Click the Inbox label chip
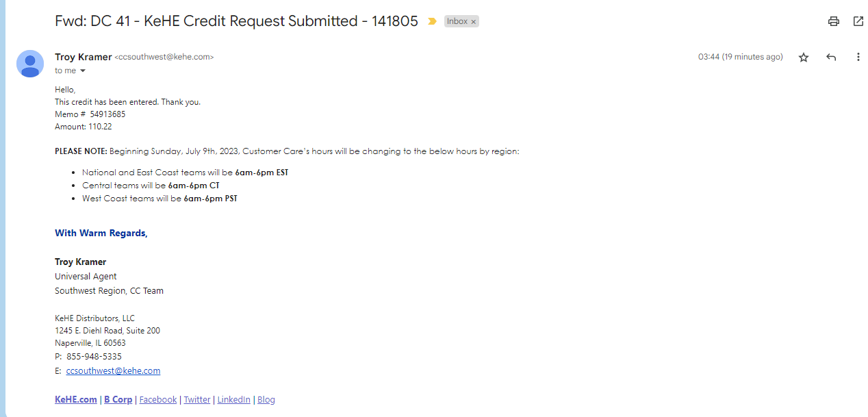868x417 pixels. (457, 21)
